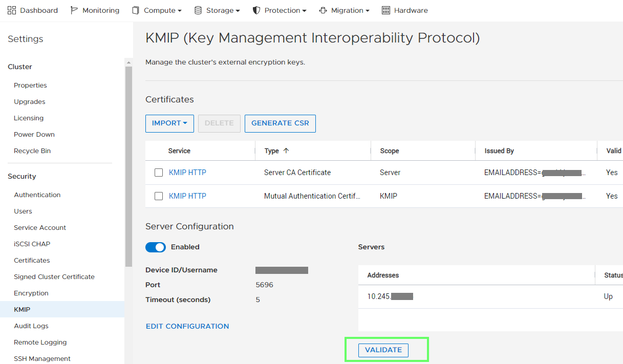Go to Encryption settings page
Image resolution: width=623 pixels, height=364 pixels.
[31, 293]
